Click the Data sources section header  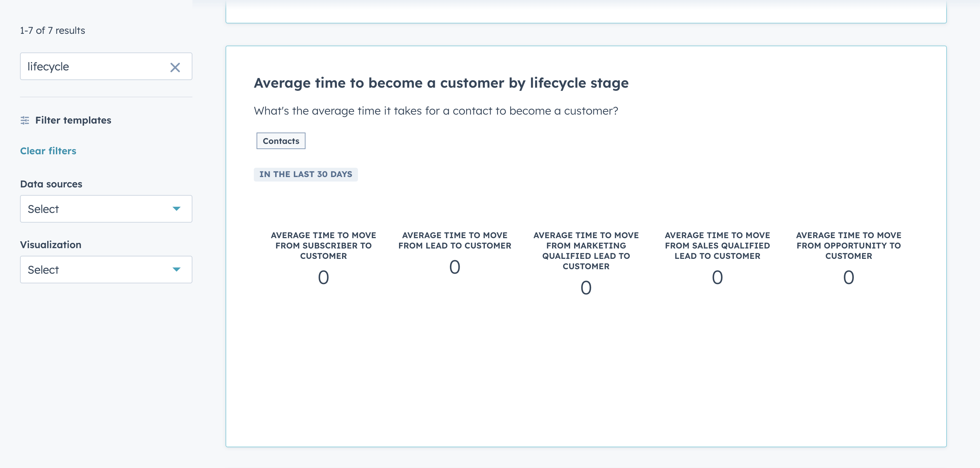(x=51, y=184)
